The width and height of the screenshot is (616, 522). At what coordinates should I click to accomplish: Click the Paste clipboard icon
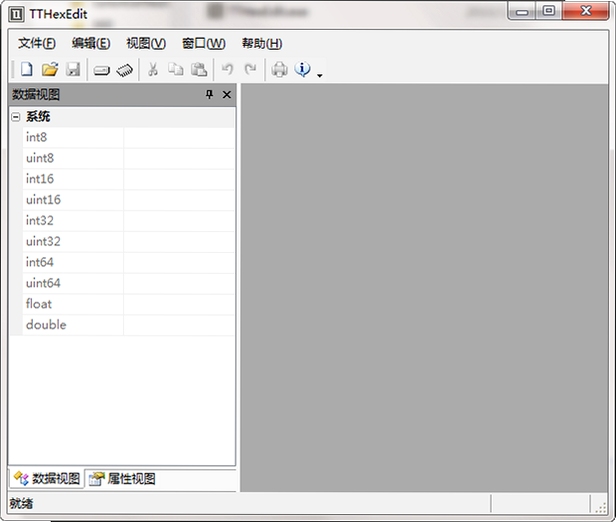point(199,70)
